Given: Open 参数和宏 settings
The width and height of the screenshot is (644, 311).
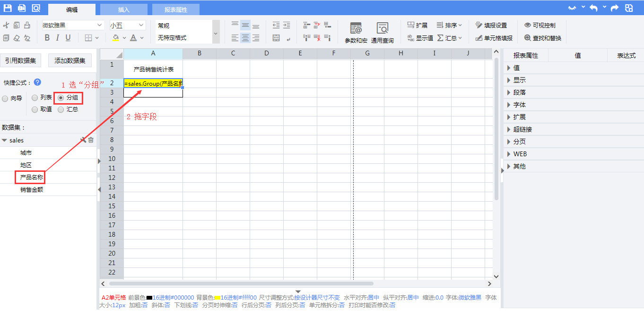Looking at the screenshot, I should 356,33.
